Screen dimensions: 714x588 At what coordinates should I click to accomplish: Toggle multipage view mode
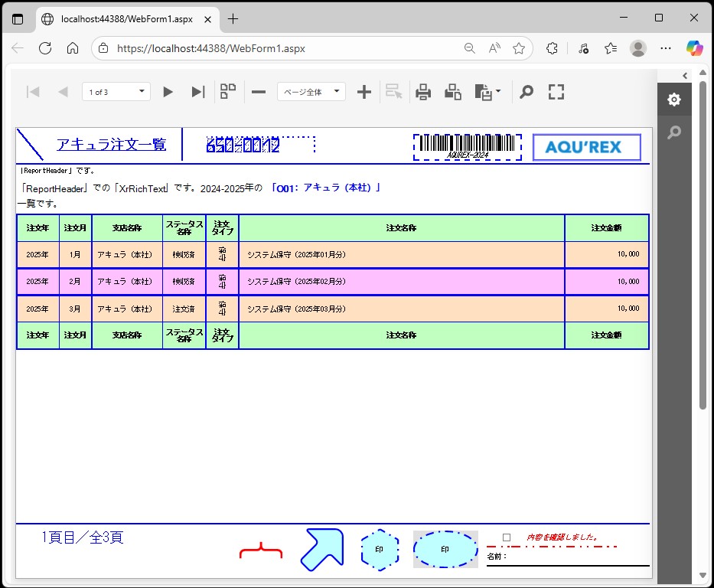tap(228, 92)
